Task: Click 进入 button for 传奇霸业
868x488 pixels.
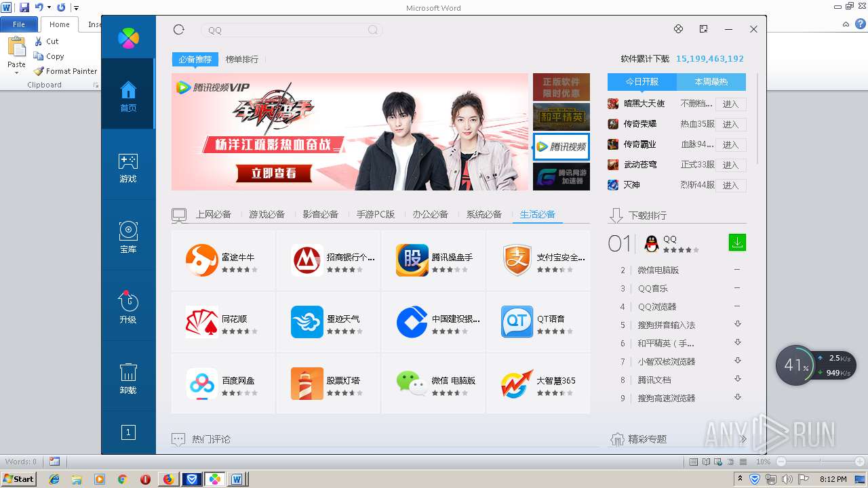Action: pos(730,144)
